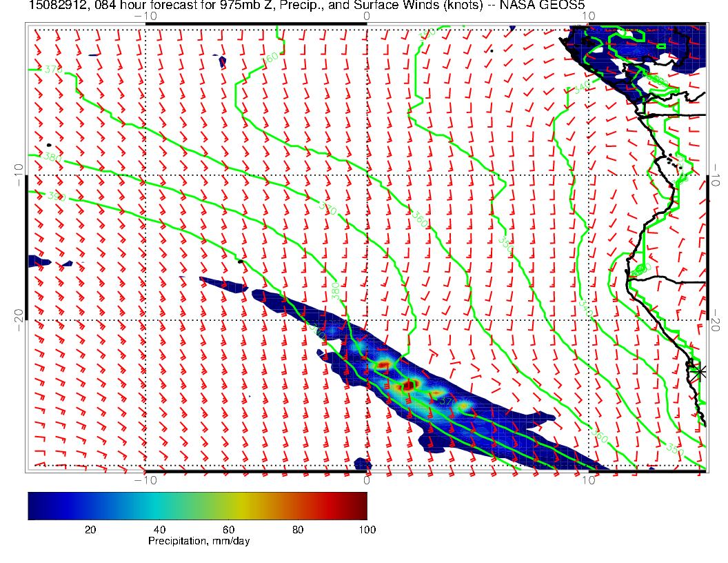Click the 60 tick label under colorbar
728x563 pixels.
pyautogui.click(x=228, y=529)
